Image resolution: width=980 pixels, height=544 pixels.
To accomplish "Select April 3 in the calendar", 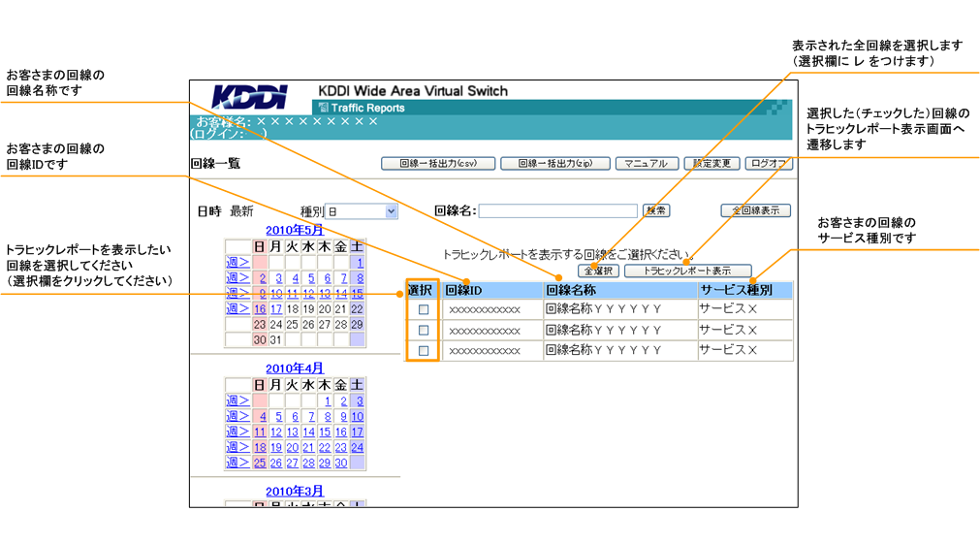I will pyautogui.click(x=360, y=401).
